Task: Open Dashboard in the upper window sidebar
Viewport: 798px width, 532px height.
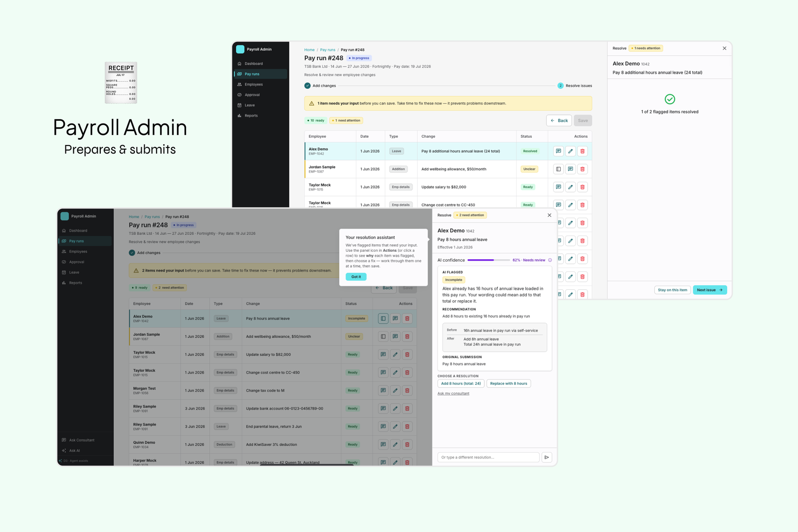Action: point(261,63)
